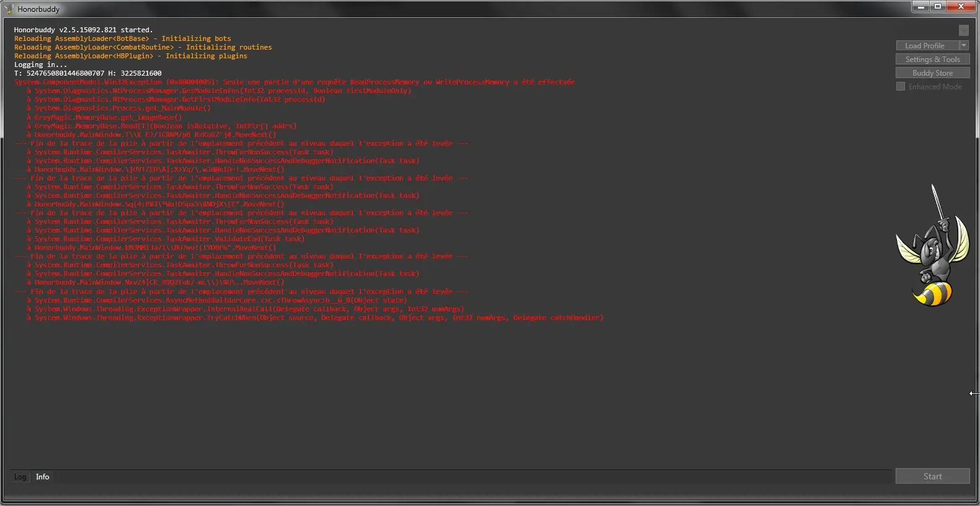Switch to the Log tab
Image resolution: width=980 pixels, height=506 pixels.
point(20,477)
